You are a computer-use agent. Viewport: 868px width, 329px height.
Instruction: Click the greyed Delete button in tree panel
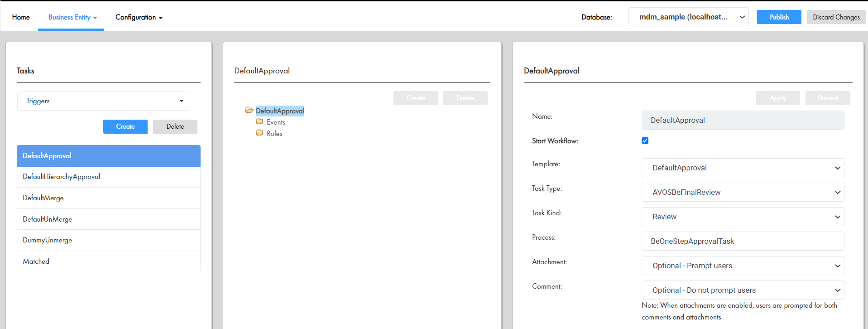click(x=465, y=98)
